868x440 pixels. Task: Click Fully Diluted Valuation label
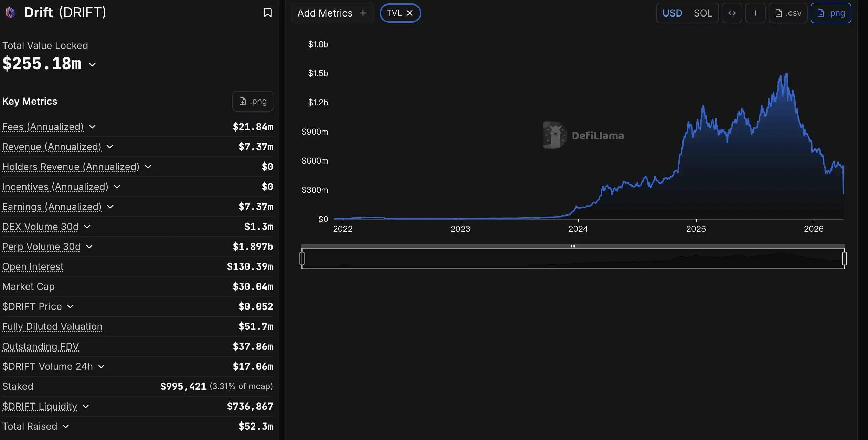coord(52,326)
